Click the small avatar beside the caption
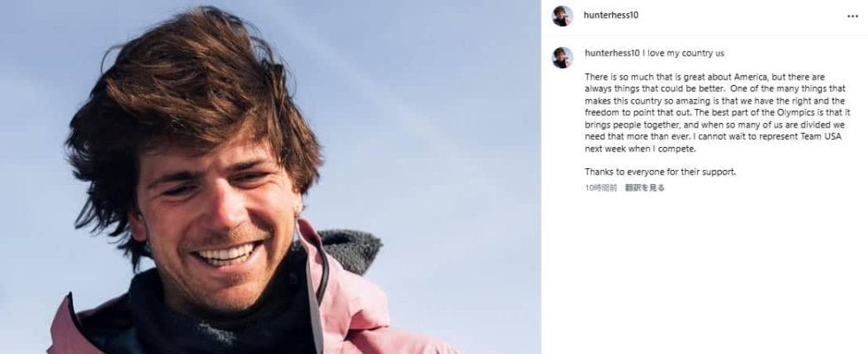 point(562,58)
